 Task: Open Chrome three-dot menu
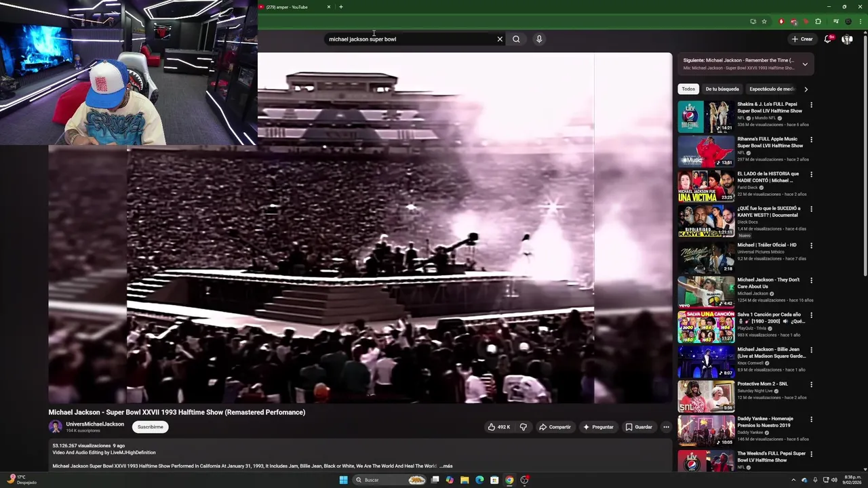click(860, 22)
